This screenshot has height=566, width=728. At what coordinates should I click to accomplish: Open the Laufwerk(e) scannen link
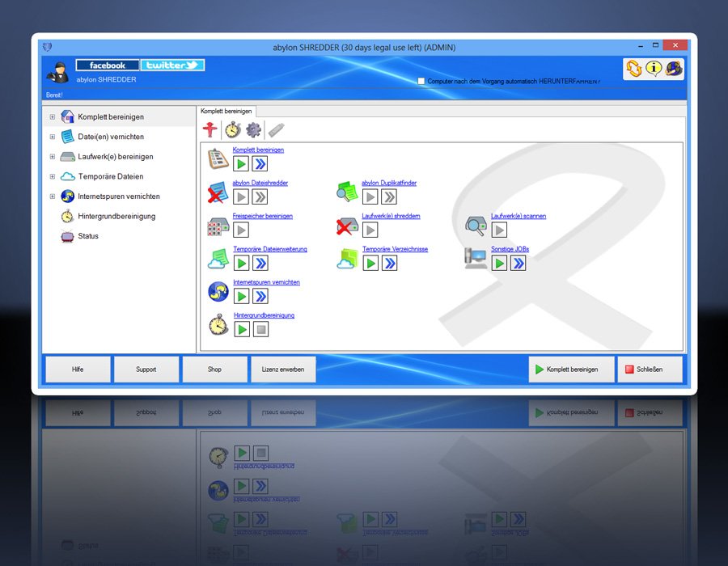[518, 216]
